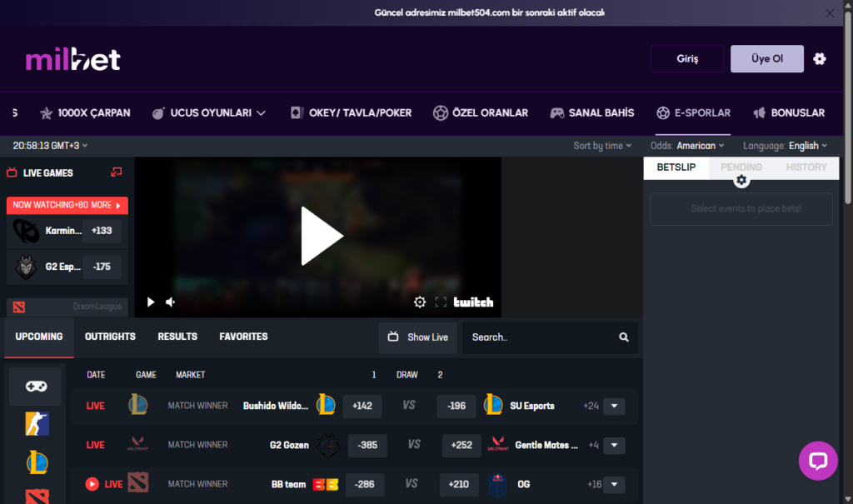The image size is (853, 504).
Task: Click the milbet logo
Action: coord(73,59)
